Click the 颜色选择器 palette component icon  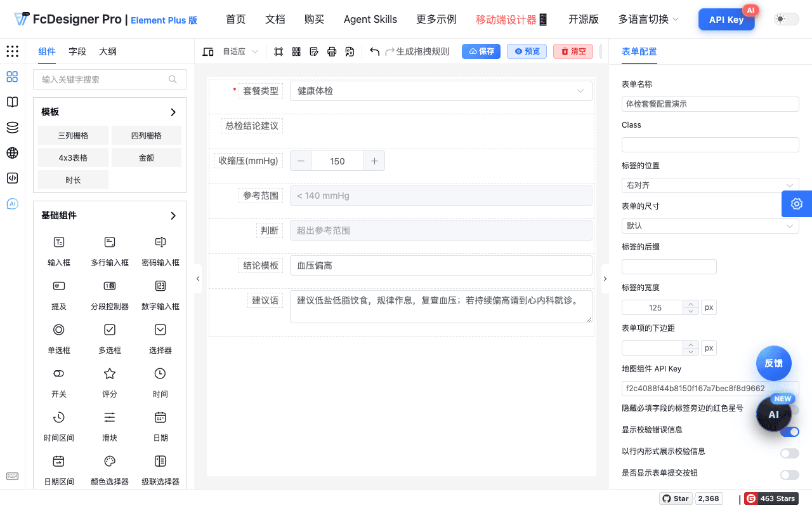point(110,461)
